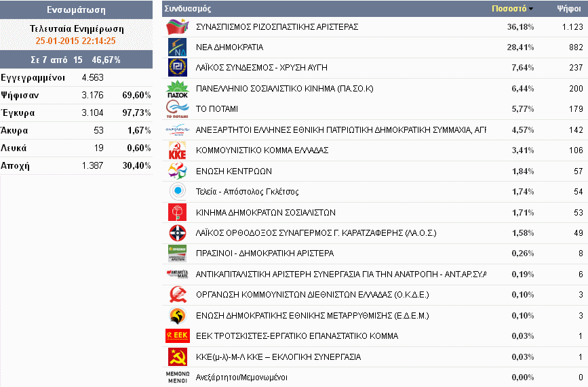
Task: Click the ΤΟ ΠΟΤΑΜΙ party name
Action: tap(217, 109)
